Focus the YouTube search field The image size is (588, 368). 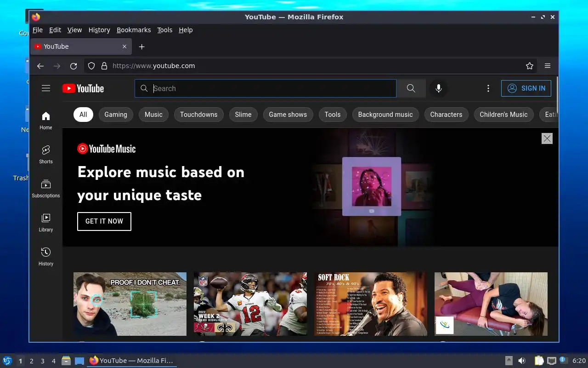tap(266, 88)
